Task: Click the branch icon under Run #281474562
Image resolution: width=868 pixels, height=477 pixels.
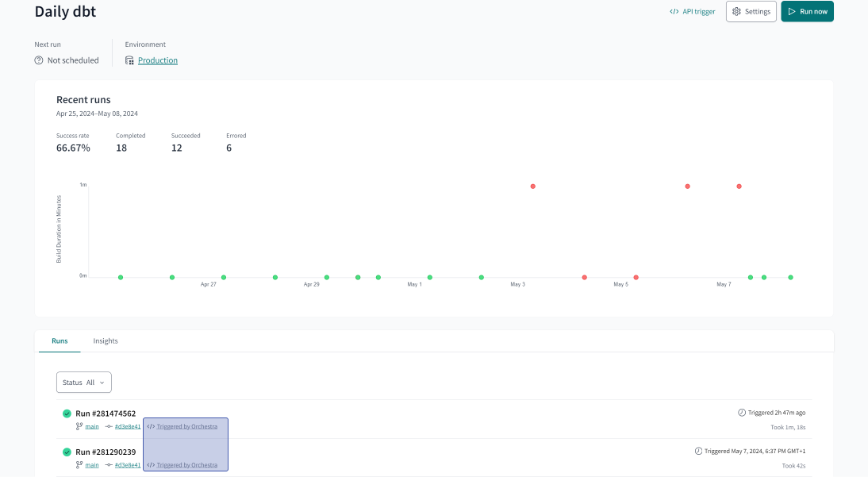Action: [x=79, y=426]
